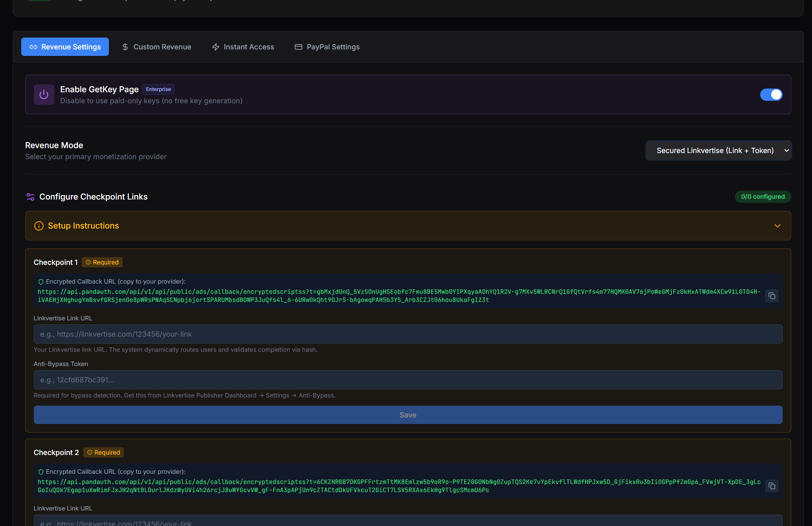Copy the Checkpoint 2 encrypted callback URL

tap(772, 486)
